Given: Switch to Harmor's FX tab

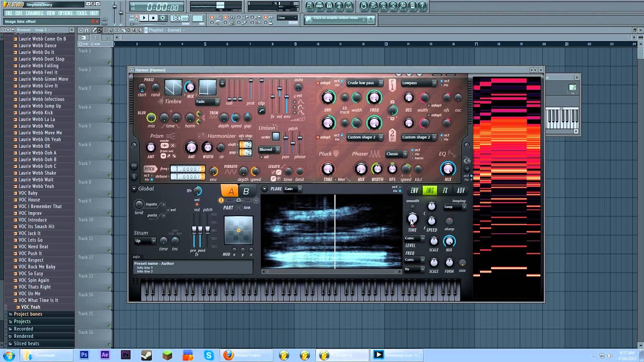Looking at the screenshot, I should (x=445, y=191).
